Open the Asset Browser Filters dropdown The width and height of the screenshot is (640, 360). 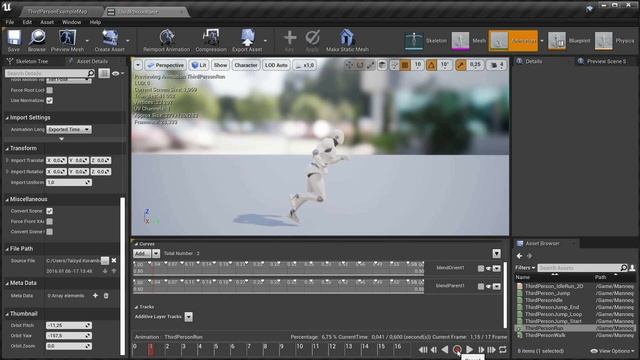525,268
